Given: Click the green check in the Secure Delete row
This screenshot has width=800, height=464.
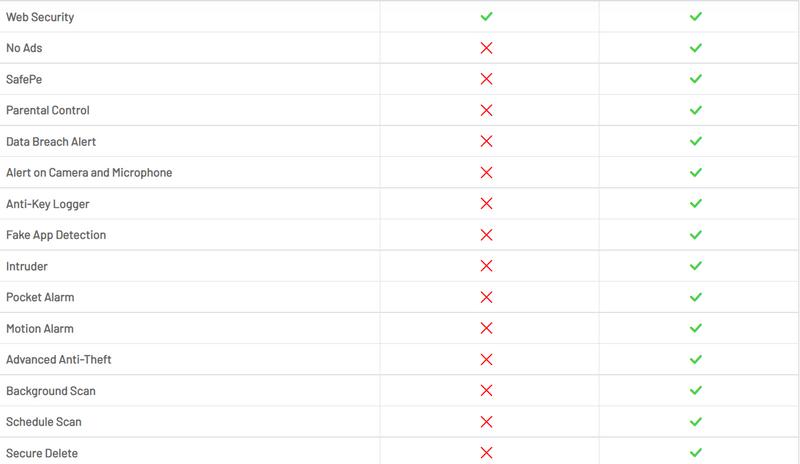Looking at the screenshot, I should coord(696,453).
